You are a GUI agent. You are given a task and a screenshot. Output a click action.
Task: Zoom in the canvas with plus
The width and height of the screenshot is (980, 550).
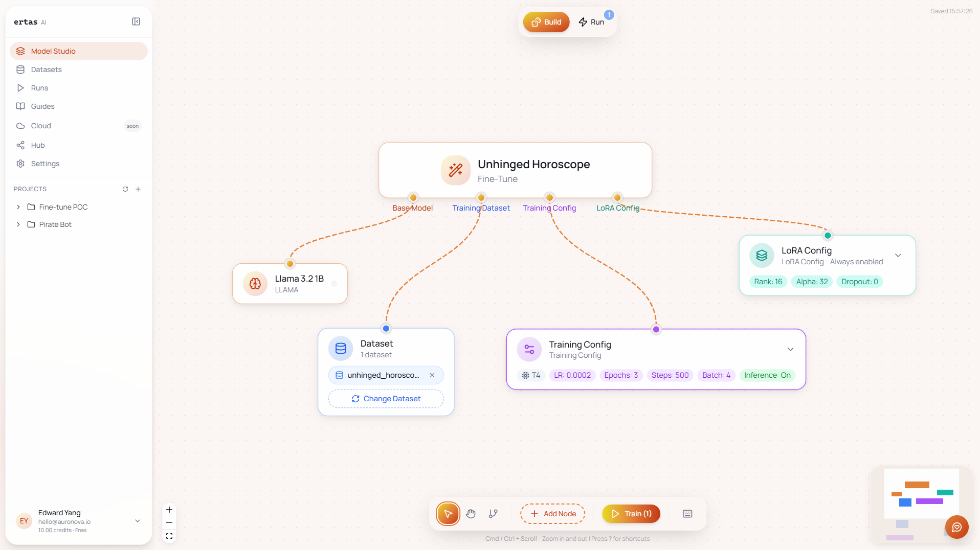coord(169,510)
